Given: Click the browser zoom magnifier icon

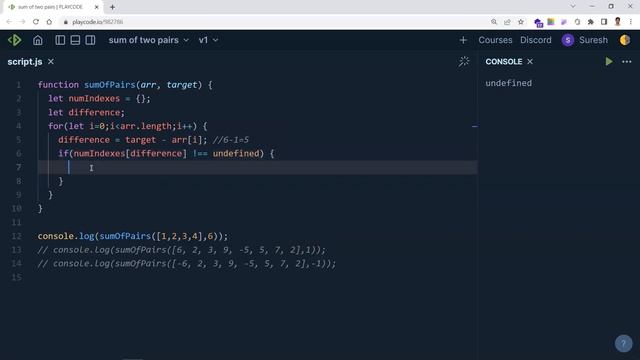Looking at the screenshot, I should [x=494, y=22].
